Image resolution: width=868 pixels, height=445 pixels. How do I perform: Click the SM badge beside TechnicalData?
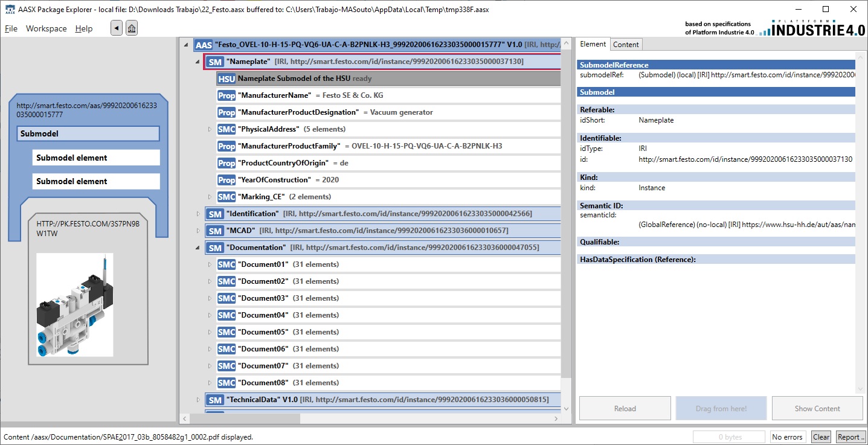pos(214,400)
